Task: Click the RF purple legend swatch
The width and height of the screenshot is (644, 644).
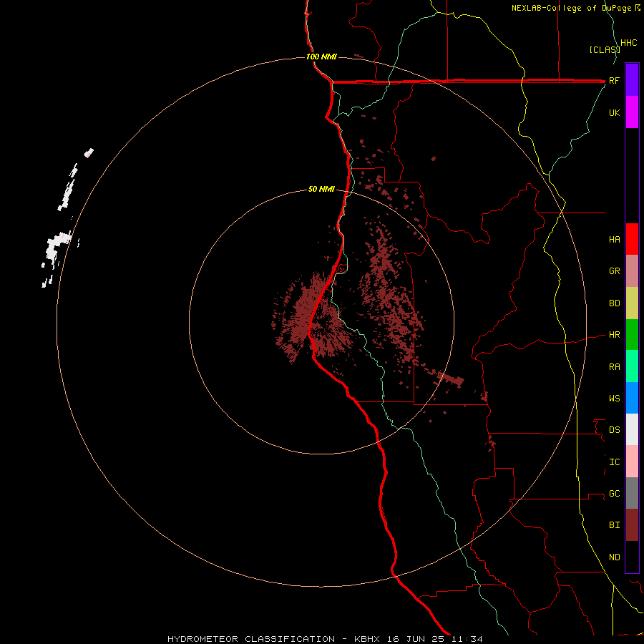Action: pos(632,80)
